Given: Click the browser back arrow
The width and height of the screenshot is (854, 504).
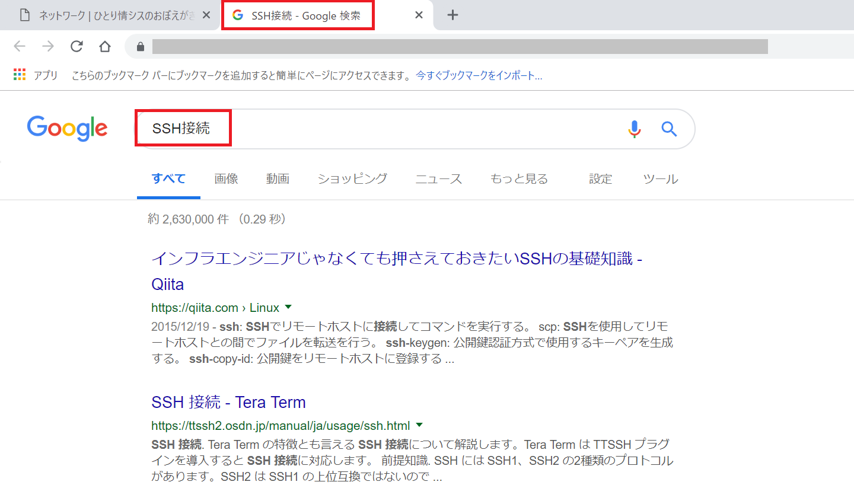Looking at the screenshot, I should coord(20,46).
